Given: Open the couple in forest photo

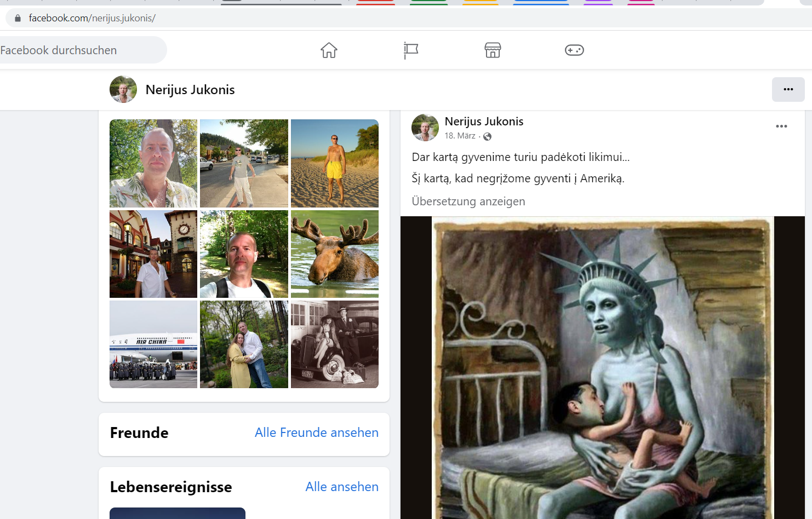Looking at the screenshot, I should coord(244,344).
